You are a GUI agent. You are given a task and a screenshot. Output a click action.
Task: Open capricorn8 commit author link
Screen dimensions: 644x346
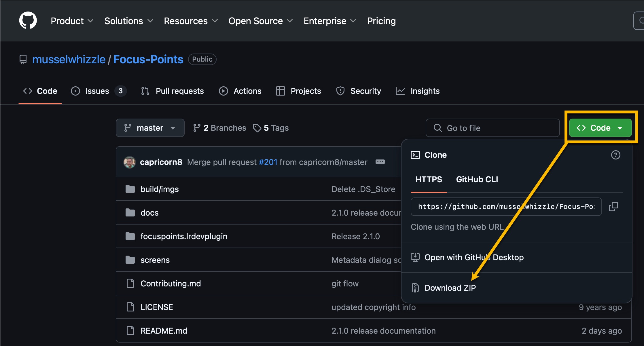coord(161,162)
